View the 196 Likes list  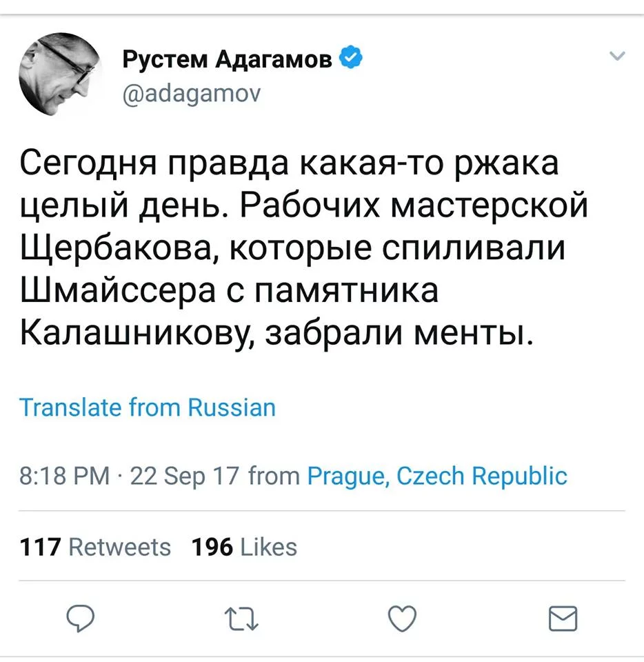(x=244, y=547)
